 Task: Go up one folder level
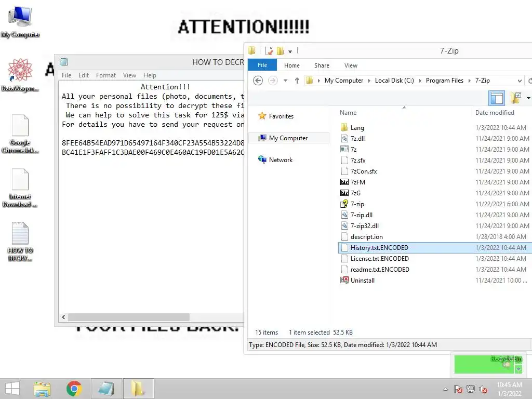click(x=297, y=81)
